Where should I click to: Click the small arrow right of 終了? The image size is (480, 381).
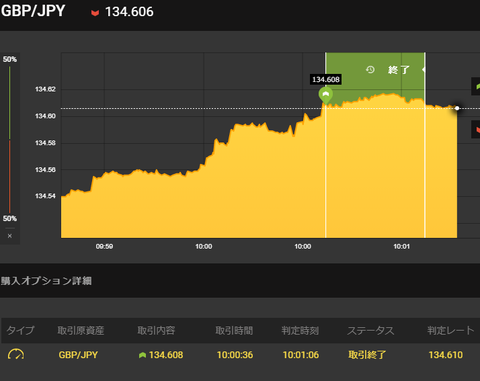[x=423, y=70]
